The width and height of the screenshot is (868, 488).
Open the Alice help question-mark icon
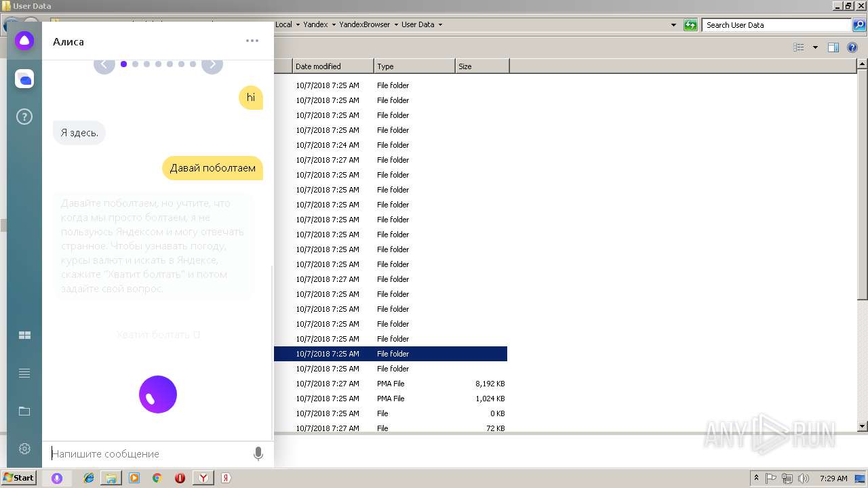click(x=24, y=117)
